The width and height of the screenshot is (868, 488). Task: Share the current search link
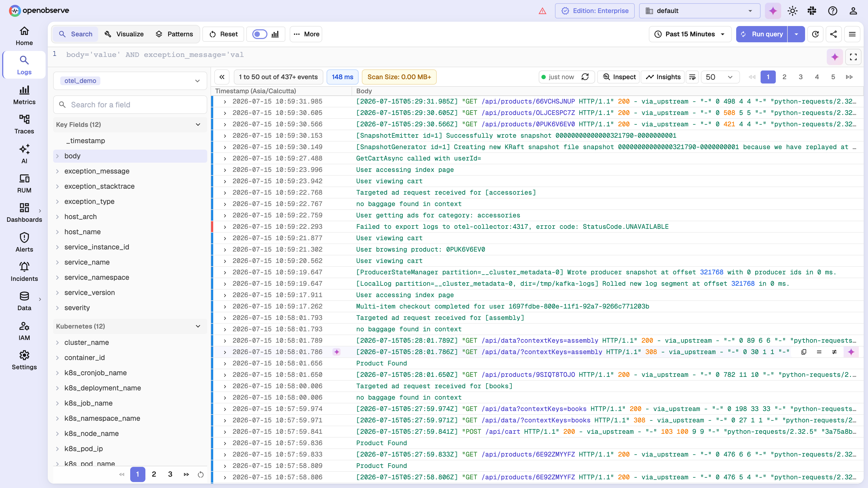point(834,34)
